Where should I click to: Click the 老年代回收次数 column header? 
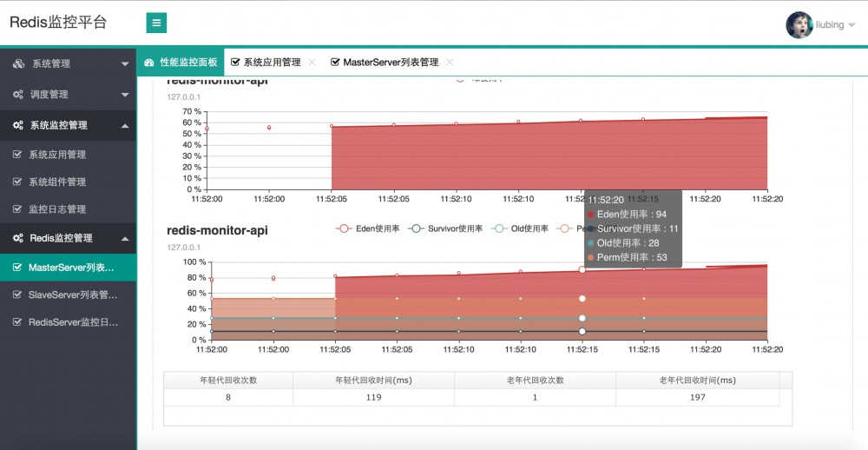tap(535, 381)
